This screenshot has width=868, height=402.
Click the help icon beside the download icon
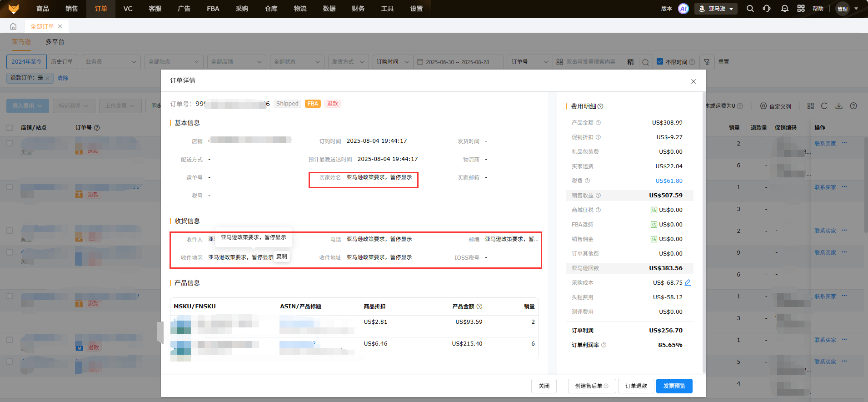853,106
